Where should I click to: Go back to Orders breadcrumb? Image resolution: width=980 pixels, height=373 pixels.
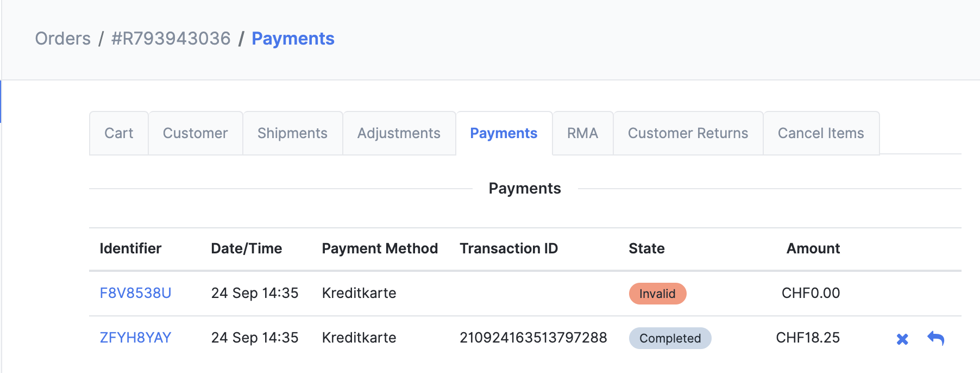point(63,39)
